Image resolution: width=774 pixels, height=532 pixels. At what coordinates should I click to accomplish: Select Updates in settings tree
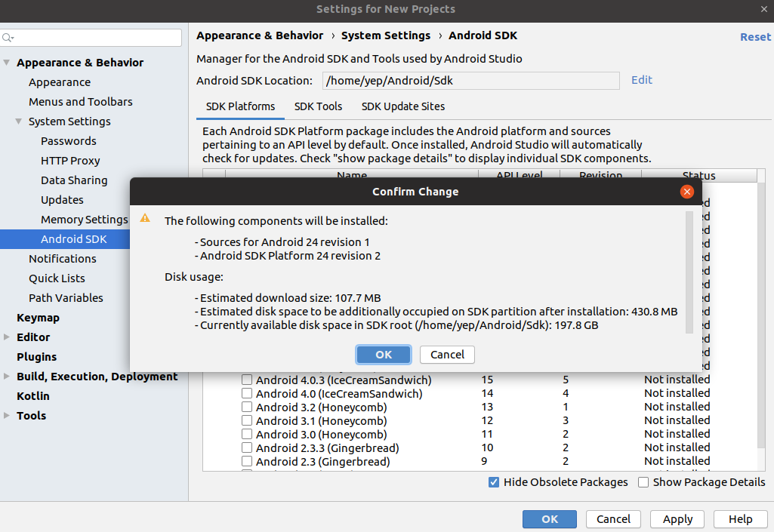coord(62,200)
